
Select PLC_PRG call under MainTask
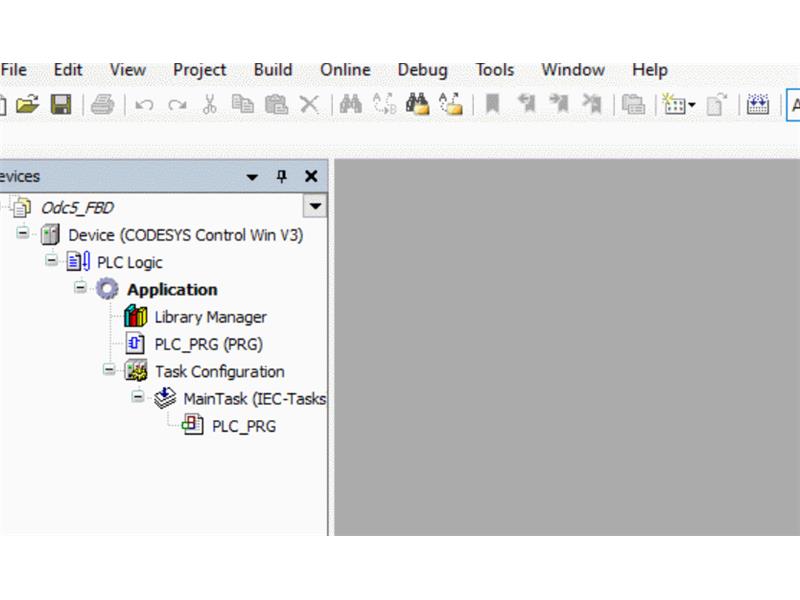point(244,427)
